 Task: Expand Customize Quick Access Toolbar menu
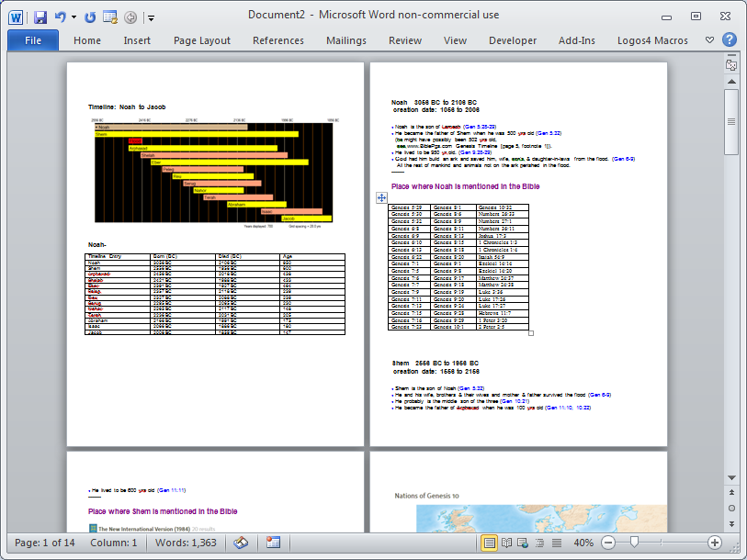[151, 17]
